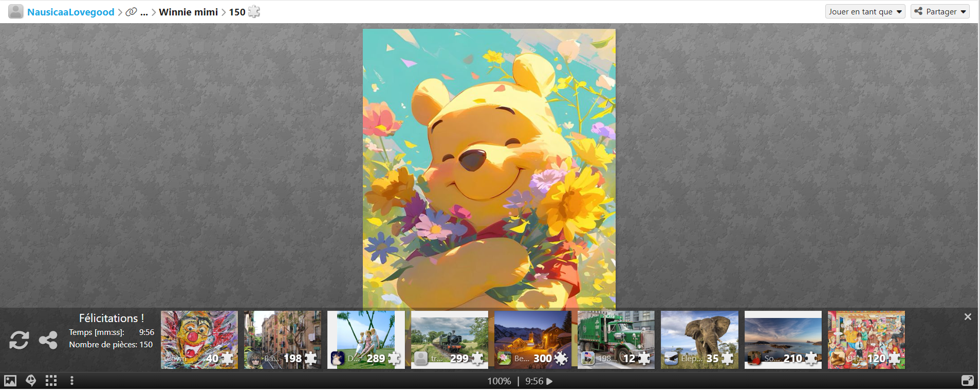The image size is (980, 390).
Task: Open the 35-piece elephant puzzle thumbnail
Action: point(699,340)
